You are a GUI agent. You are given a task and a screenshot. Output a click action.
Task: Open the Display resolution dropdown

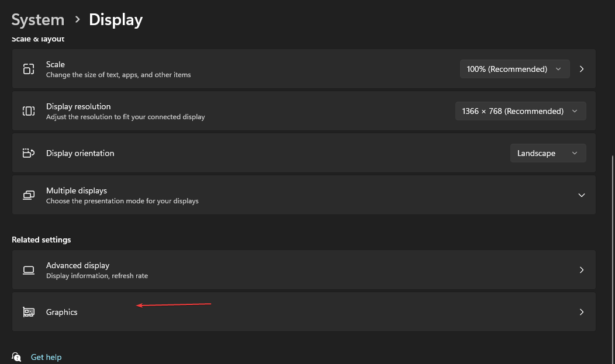coord(520,110)
